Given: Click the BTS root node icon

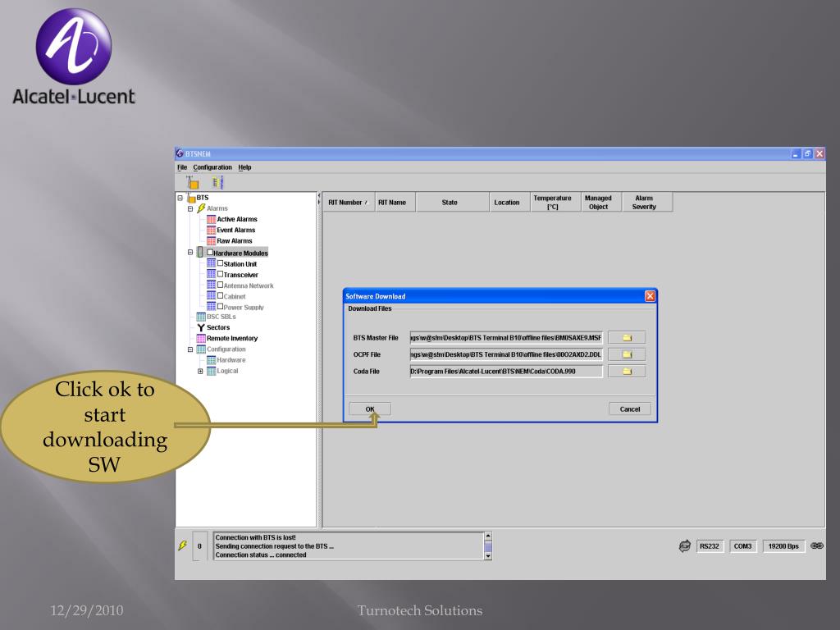Looking at the screenshot, I should pos(190,198).
